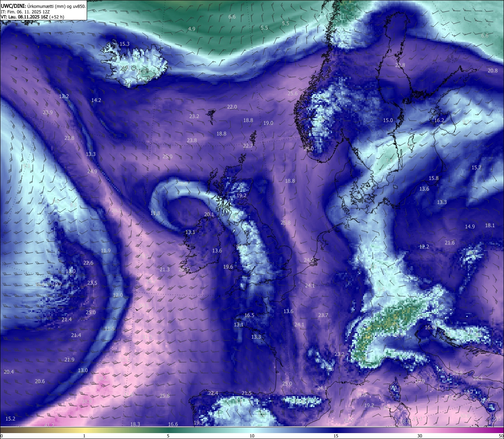Click the 16.2 value label
This screenshot has width=504, height=439.
pyautogui.click(x=439, y=120)
